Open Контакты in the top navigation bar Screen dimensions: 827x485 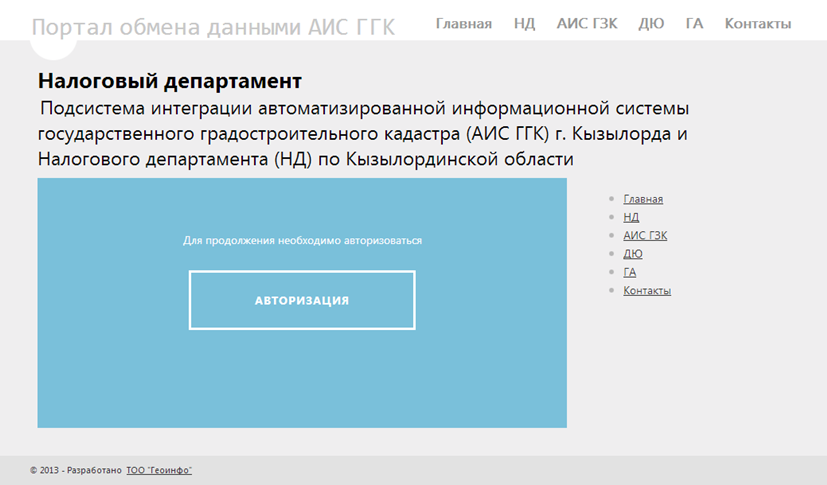click(757, 23)
